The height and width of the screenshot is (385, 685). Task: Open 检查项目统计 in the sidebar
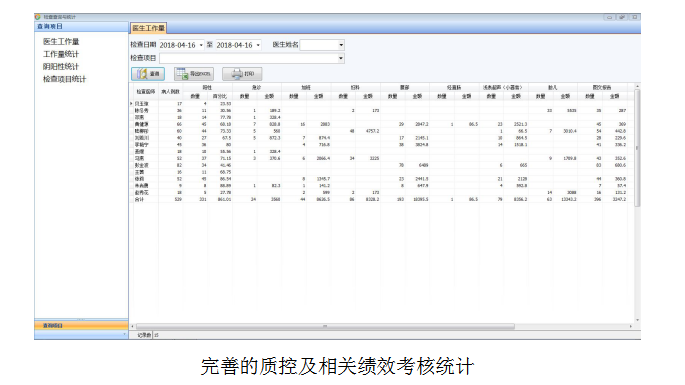(64, 79)
